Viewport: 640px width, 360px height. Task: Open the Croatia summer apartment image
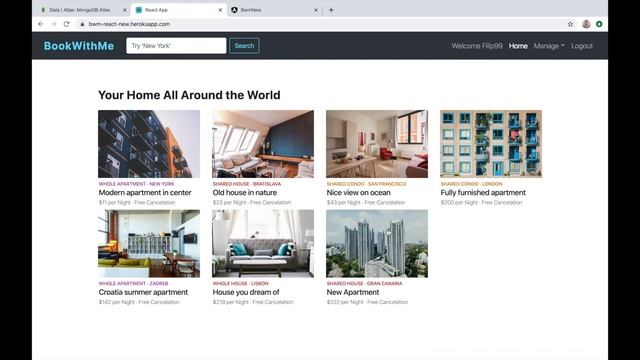tap(149, 244)
